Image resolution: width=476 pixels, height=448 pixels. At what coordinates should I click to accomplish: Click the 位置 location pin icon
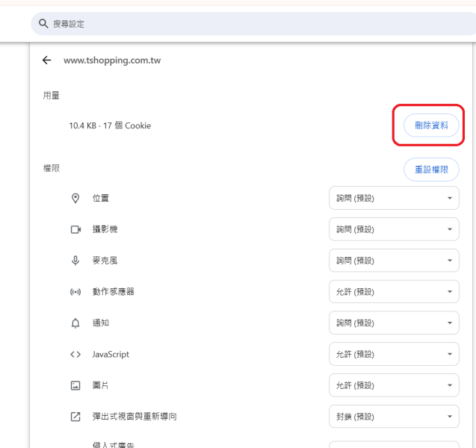point(75,198)
